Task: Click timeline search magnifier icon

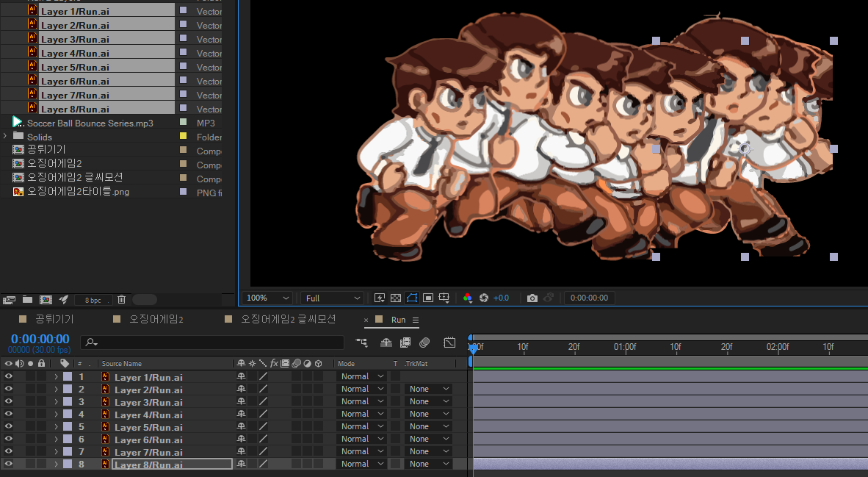Action: tap(91, 343)
